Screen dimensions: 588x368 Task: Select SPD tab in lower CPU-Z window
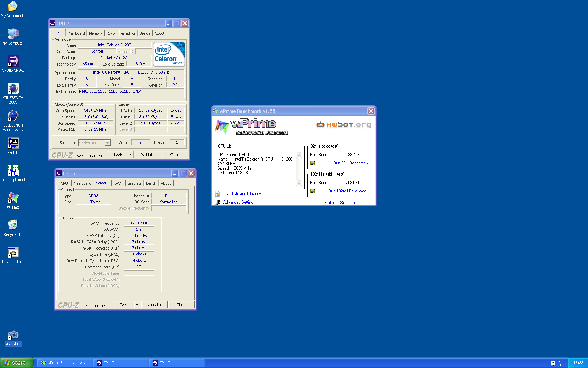[x=118, y=183]
